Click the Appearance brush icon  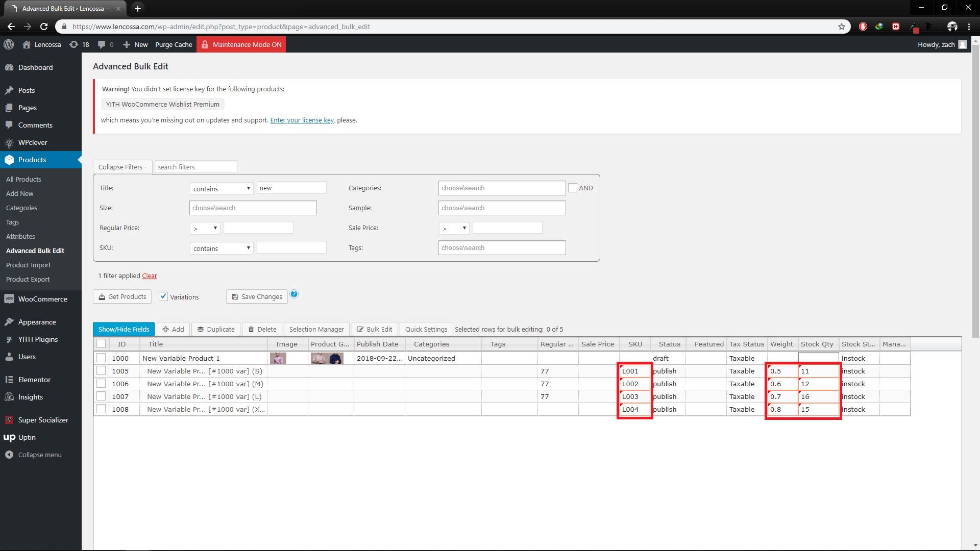[x=9, y=322]
